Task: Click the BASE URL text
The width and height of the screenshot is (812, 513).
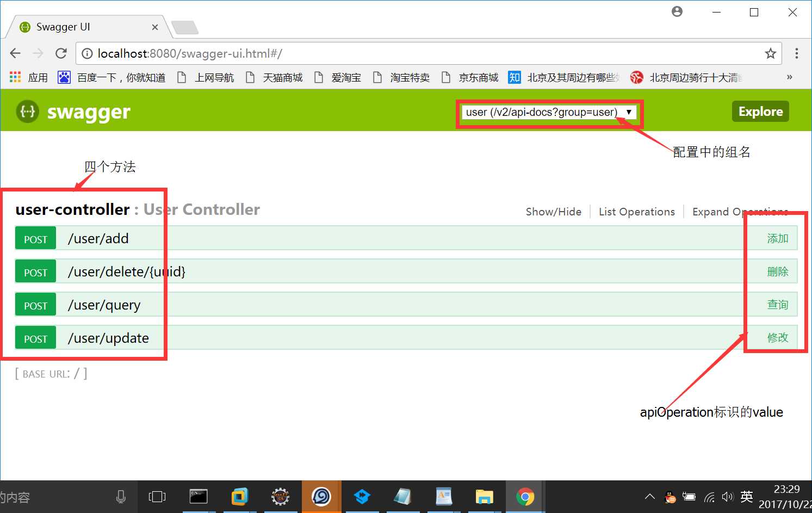Action: pyautogui.click(x=51, y=374)
